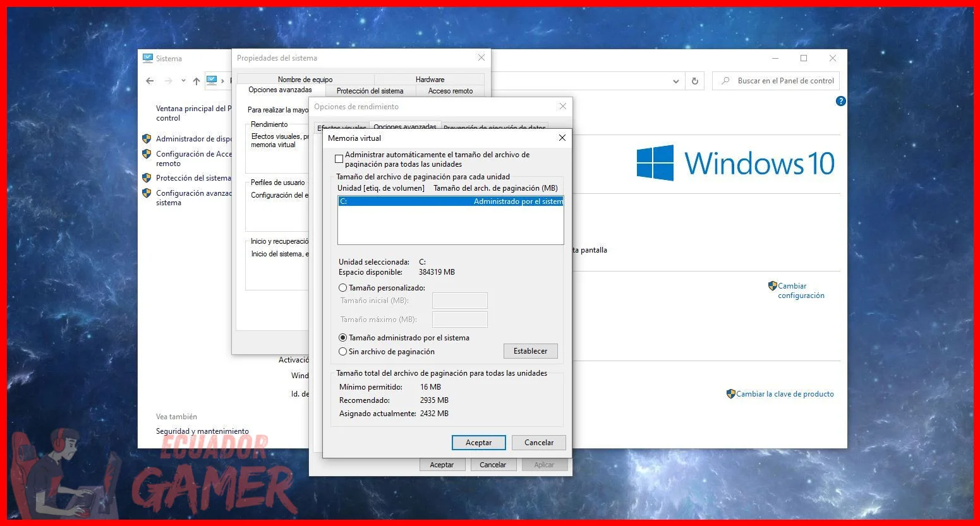980x526 pixels.
Task: Open Cambiar la clave de producto link
Action: pyautogui.click(x=785, y=394)
